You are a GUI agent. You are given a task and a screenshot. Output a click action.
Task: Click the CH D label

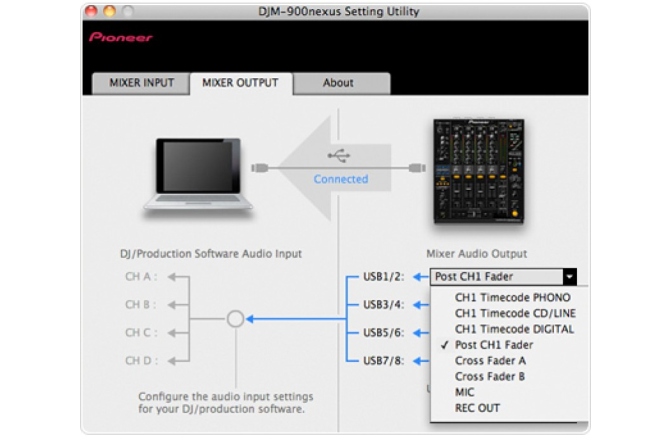pos(141,361)
